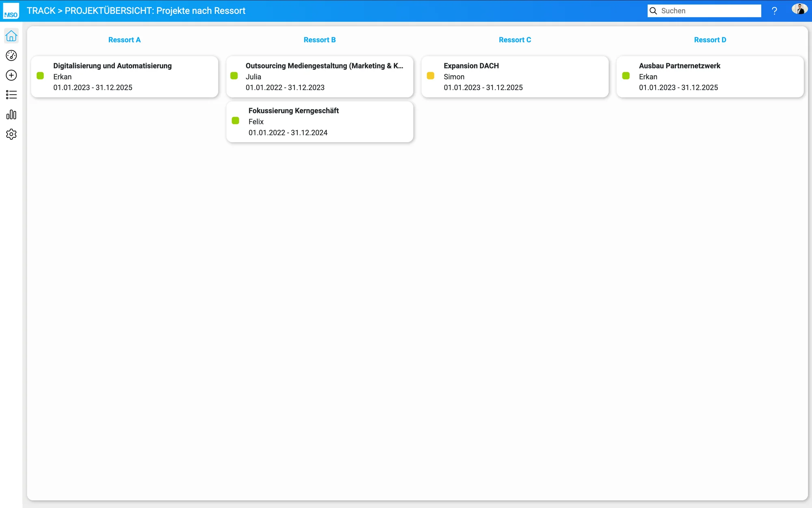Click the plus circle add icon
Image resolution: width=812 pixels, height=508 pixels.
(x=11, y=75)
